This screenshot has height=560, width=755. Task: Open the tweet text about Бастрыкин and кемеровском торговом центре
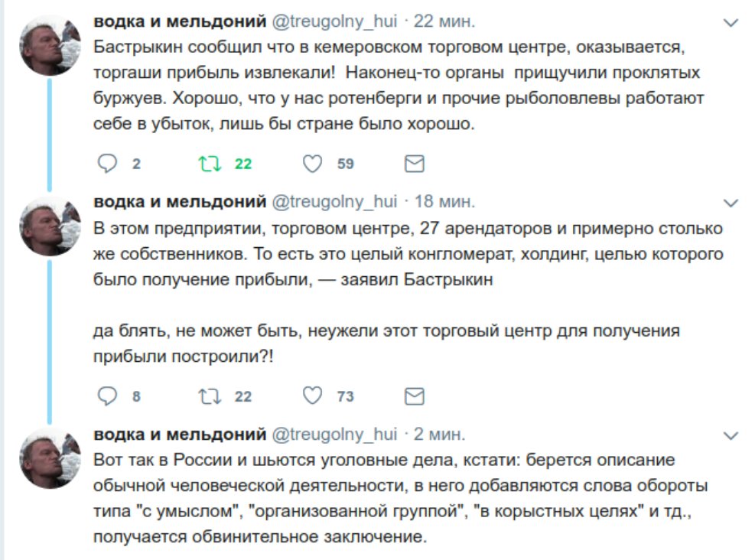(399, 85)
